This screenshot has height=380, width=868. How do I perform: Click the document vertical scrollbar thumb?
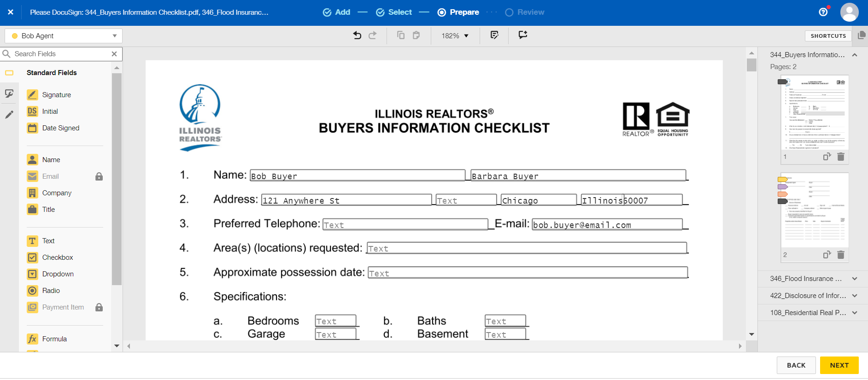pyautogui.click(x=751, y=65)
